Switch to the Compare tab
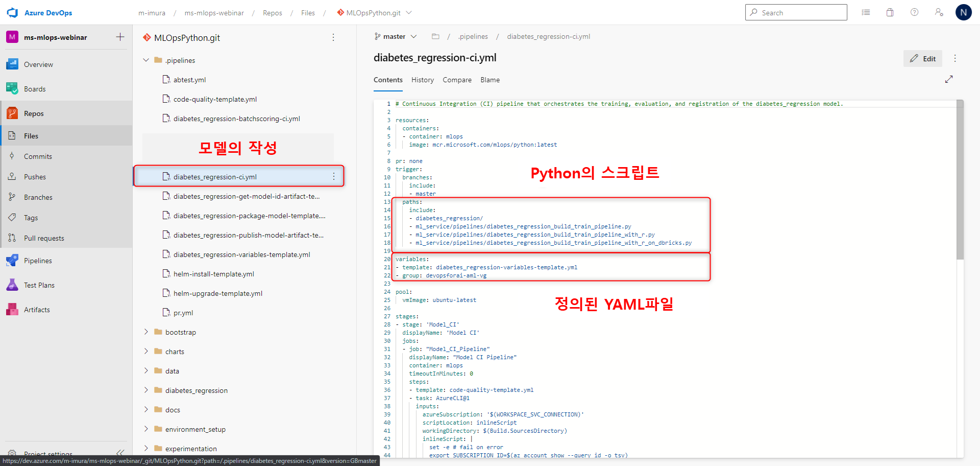This screenshot has width=980, height=466. 457,80
